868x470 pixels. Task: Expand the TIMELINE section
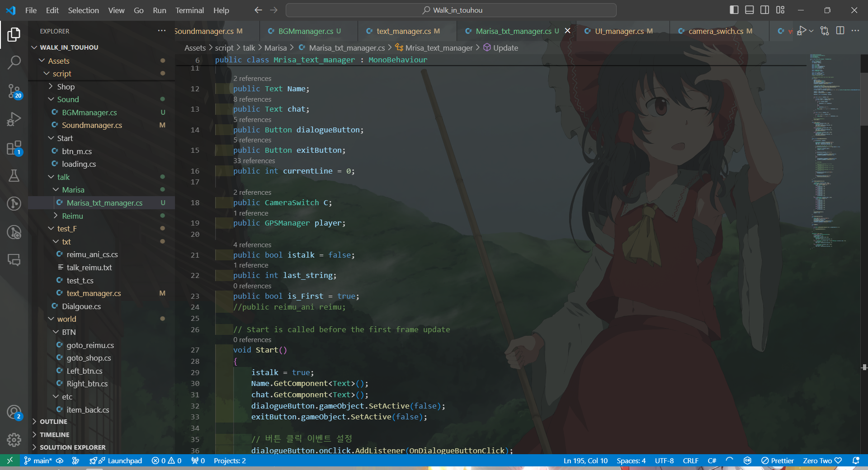(x=101, y=434)
